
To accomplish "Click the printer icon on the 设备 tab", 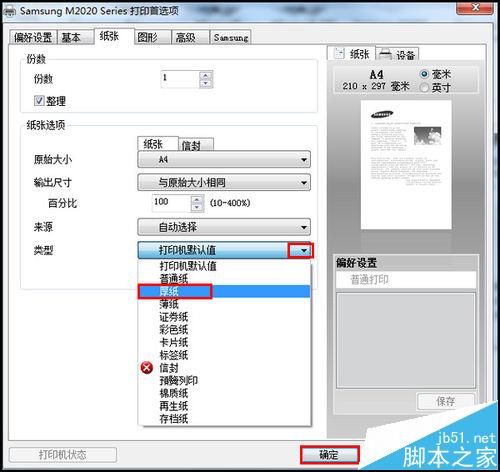I will tap(386, 54).
